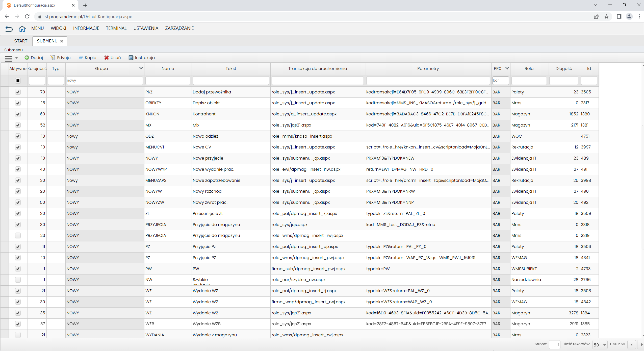Expand the dropdown arrow beside hamburger menu
Screen dimensions: 644x351
(x=16, y=58)
